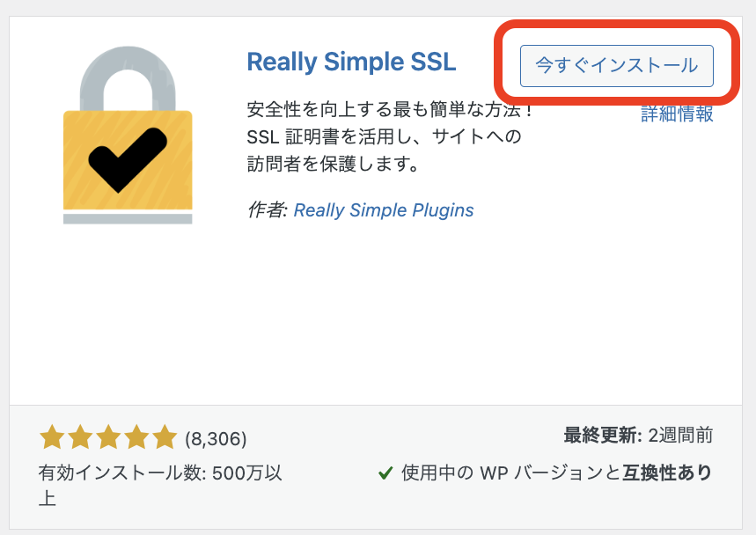Click the padlock plugin icon
Screen dimensions: 756x535
click(128, 135)
